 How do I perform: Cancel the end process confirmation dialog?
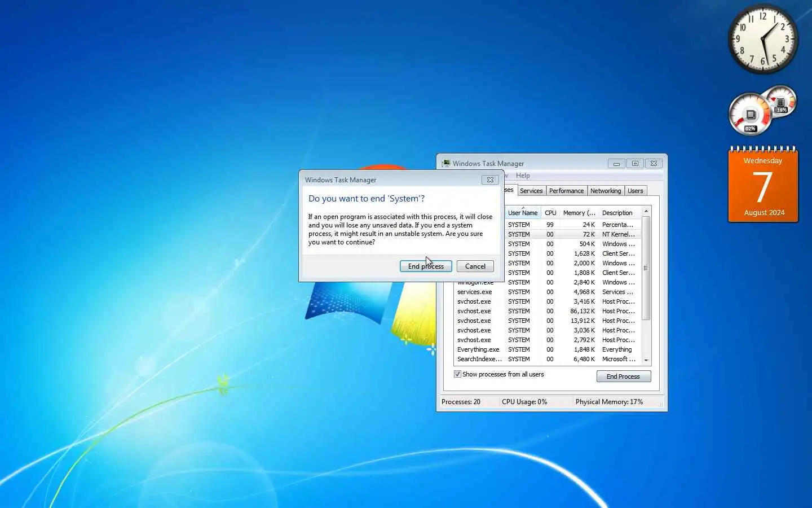tap(475, 266)
